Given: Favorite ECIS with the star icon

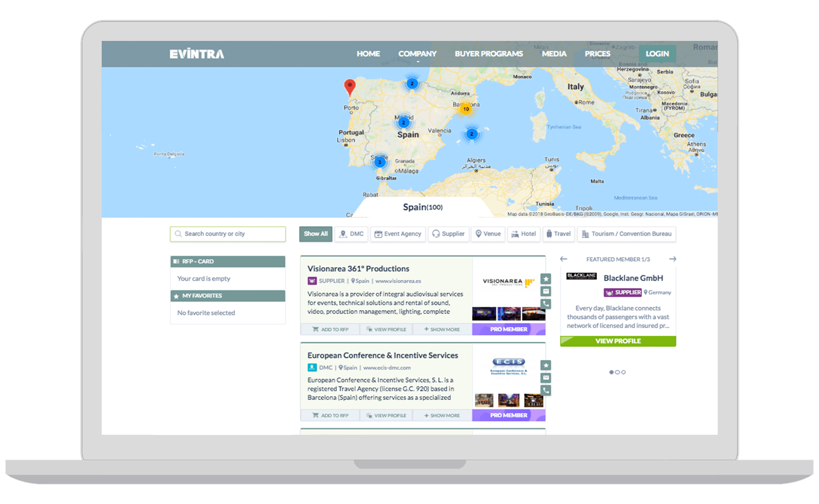Looking at the screenshot, I should (546, 365).
